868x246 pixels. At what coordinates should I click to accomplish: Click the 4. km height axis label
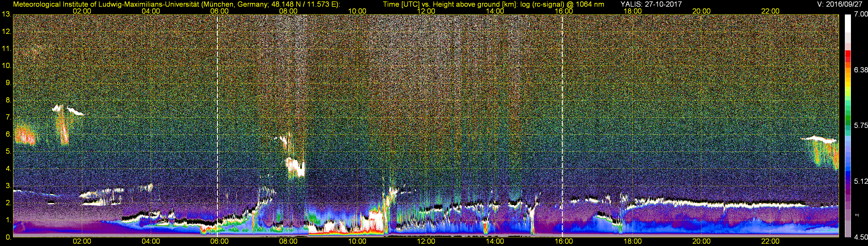tap(8, 169)
